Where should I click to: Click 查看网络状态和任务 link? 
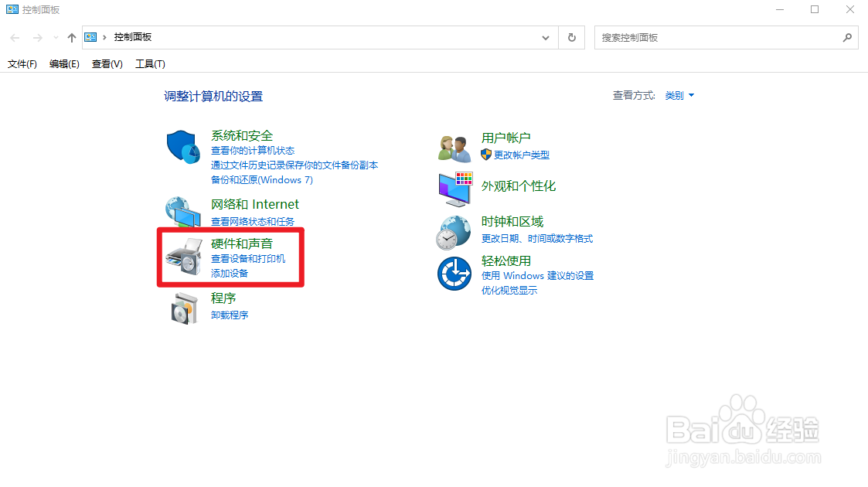pyautogui.click(x=253, y=221)
